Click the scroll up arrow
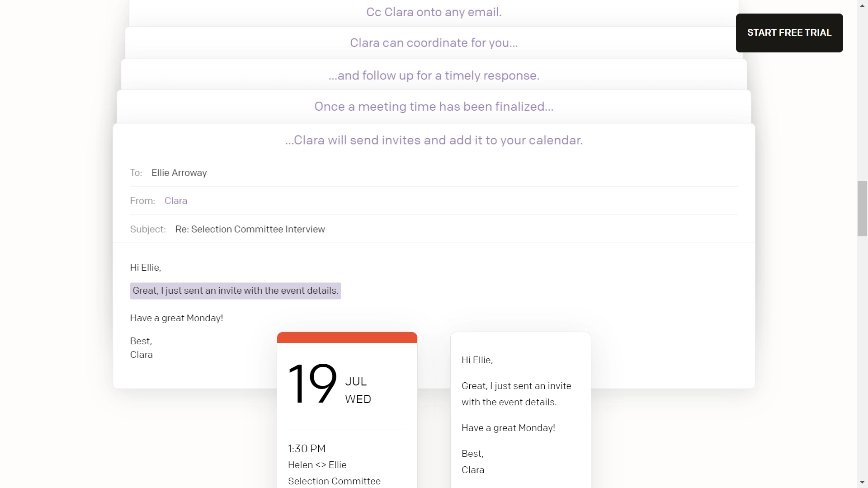 [862, 5]
